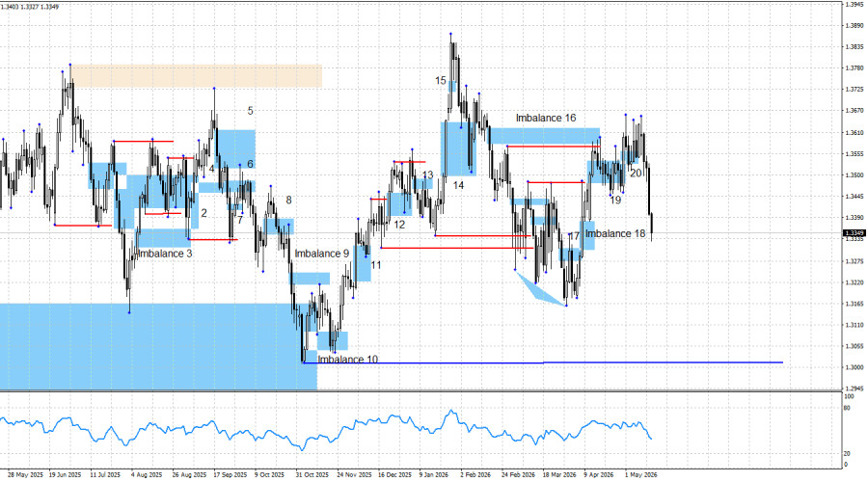Image resolution: width=868 pixels, height=482 pixels.
Task: Click the '9 Oct 2025' date label
Action: click(269, 475)
